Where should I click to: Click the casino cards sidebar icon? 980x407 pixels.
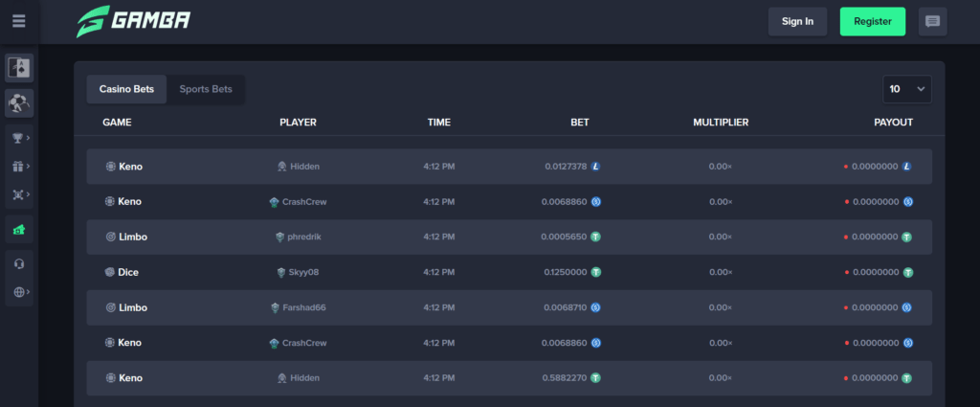(x=19, y=68)
